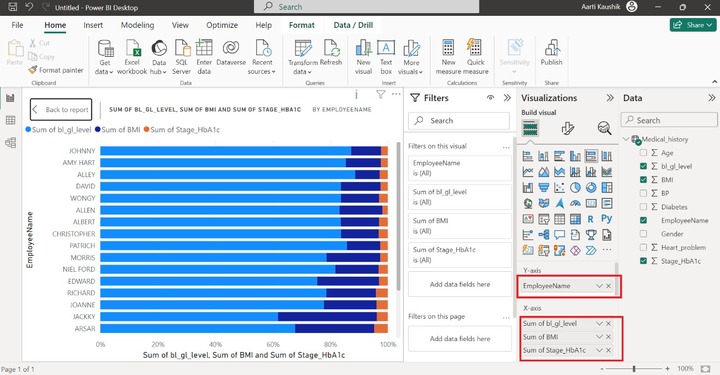720x375 pixels.
Task: Publish the report
Action: (551, 52)
